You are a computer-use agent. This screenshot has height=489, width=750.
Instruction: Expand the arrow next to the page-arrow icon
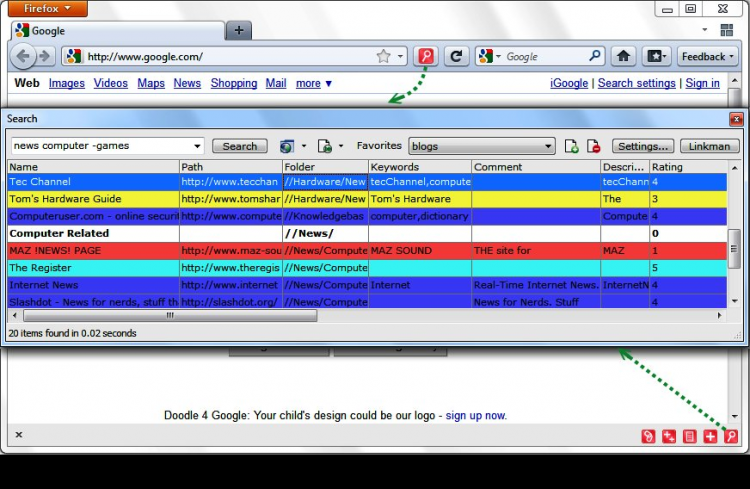click(341, 146)
